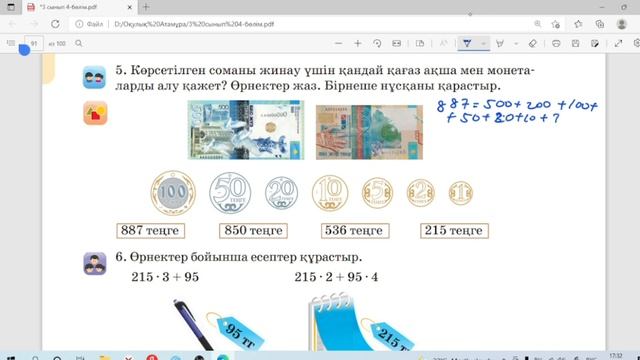640x360 pixels.
Task: Click the '536 теңге' box
Action: (355, 231)
